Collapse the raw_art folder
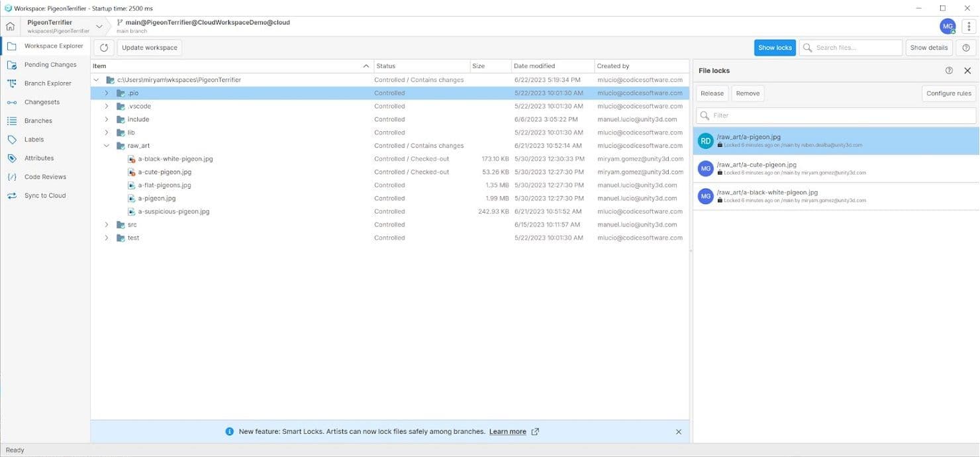The height and width of the screenshot is (457, 980). [107, 146]
